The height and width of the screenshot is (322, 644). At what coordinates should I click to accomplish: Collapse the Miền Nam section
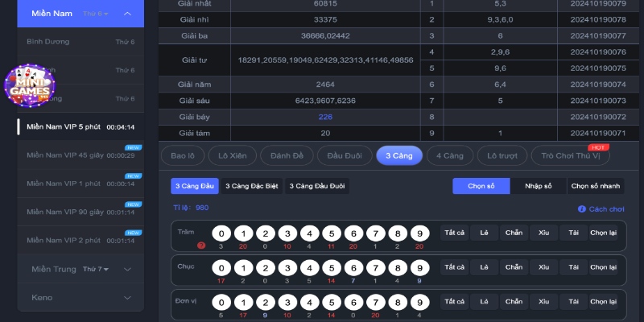128,14
